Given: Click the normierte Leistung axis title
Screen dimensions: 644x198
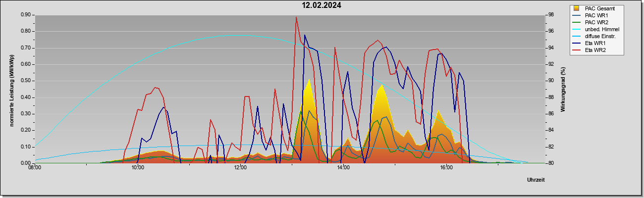Looking at the screenshot, I should tap(11, 90).
